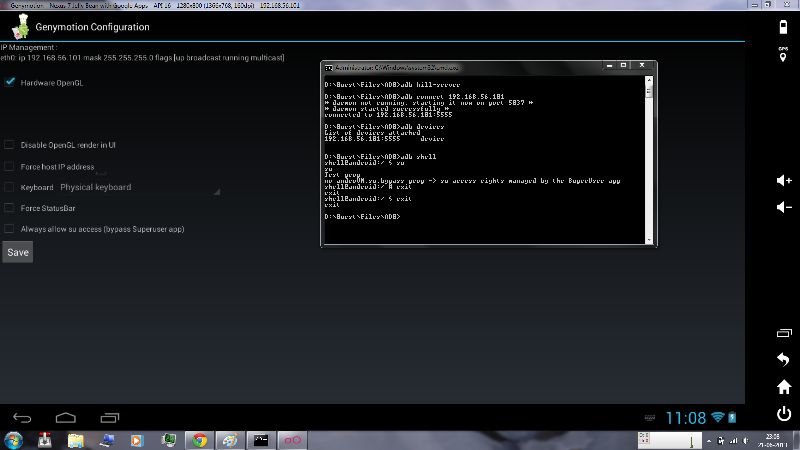This screenshot has height=450, width=800.
Task: Tap the emulator sidebar home icon
Action: point(784,387)
